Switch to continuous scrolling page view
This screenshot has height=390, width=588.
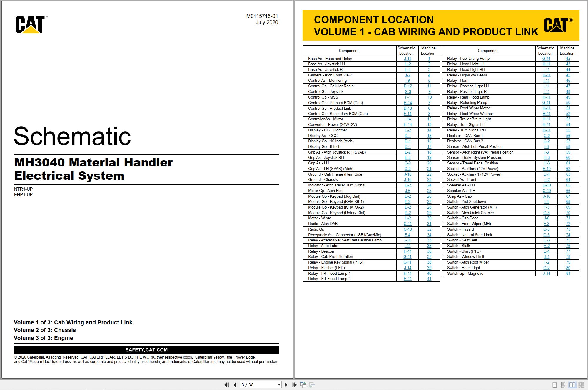tap(563, 385)
